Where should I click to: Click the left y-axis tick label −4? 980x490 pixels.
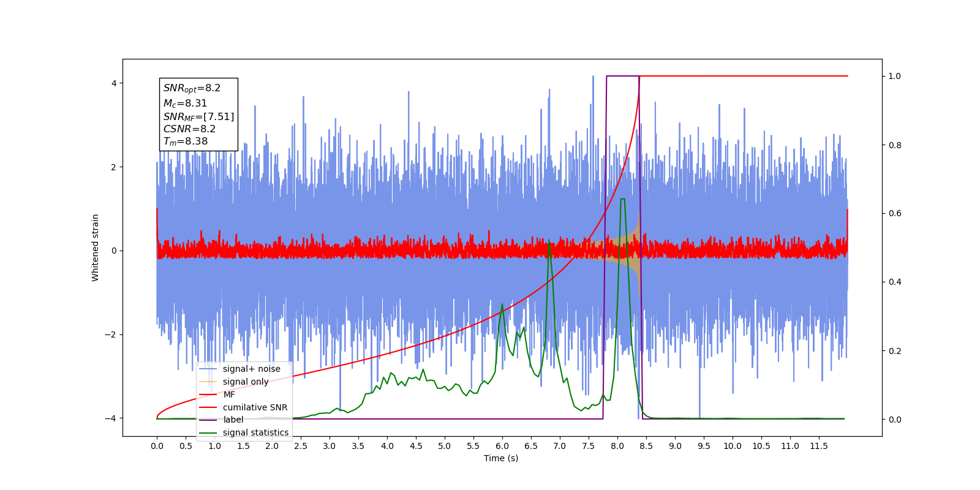click(110, 418)
